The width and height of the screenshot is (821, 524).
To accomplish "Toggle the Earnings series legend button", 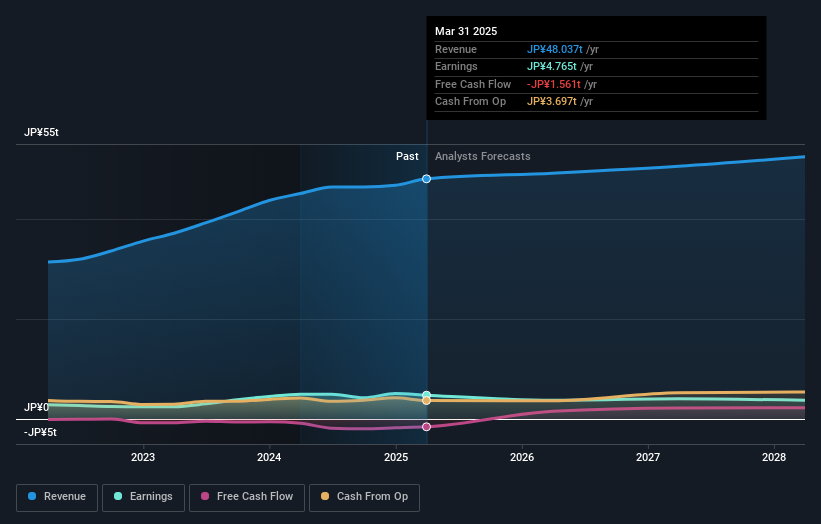I will (x=143, y=497).
